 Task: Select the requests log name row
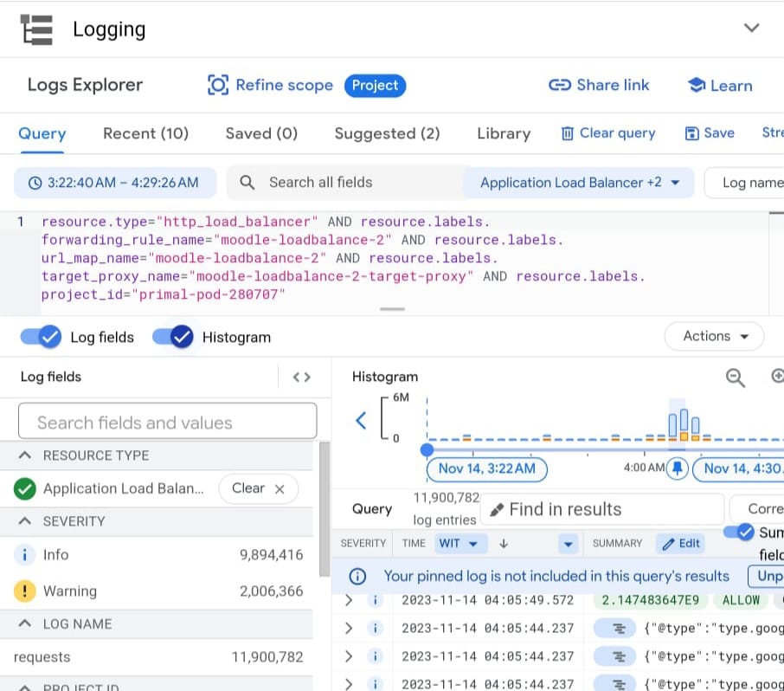158,657
